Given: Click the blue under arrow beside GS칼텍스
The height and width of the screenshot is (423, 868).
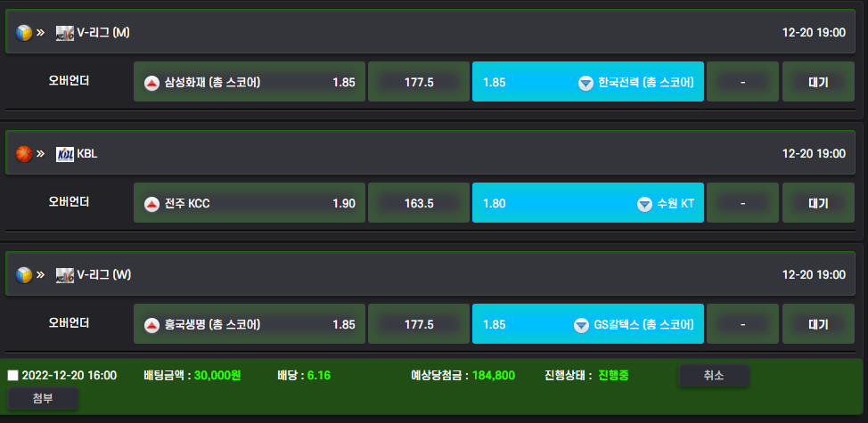Looking at the screenshot, I should coord(581,325).
